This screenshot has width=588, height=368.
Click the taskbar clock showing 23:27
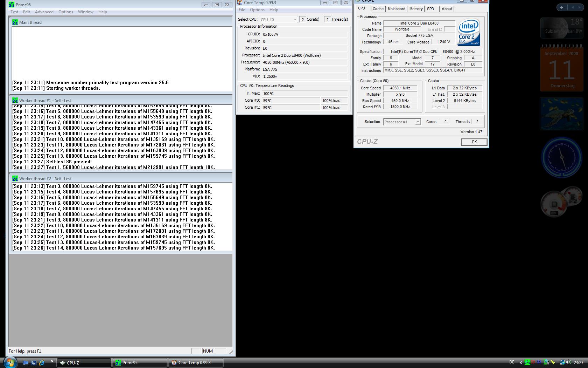579,363
